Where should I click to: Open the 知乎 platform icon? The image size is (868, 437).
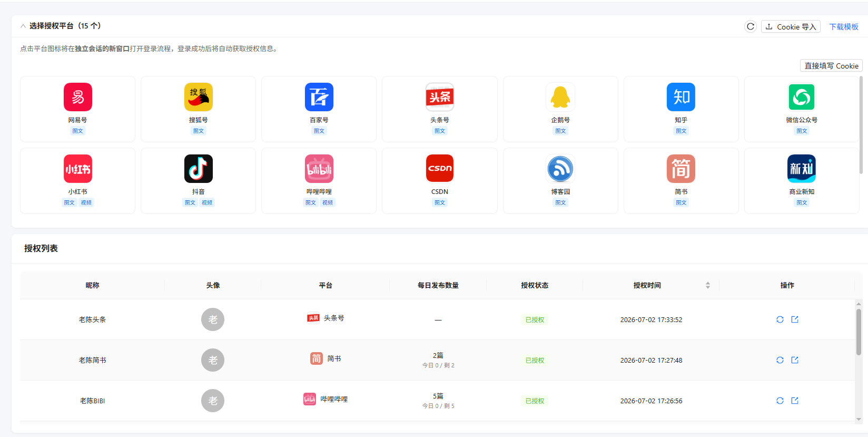(x=681, y=97)
